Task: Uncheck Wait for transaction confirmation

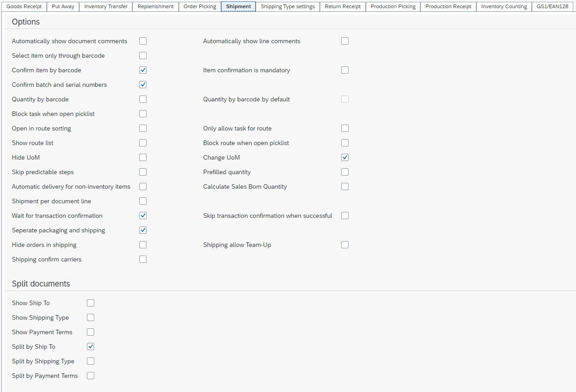Action: (x=143, y=216)
